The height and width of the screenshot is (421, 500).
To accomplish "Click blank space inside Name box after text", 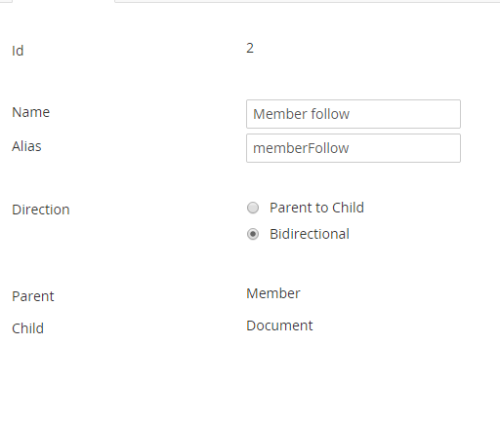I will (x=405, y=114).
